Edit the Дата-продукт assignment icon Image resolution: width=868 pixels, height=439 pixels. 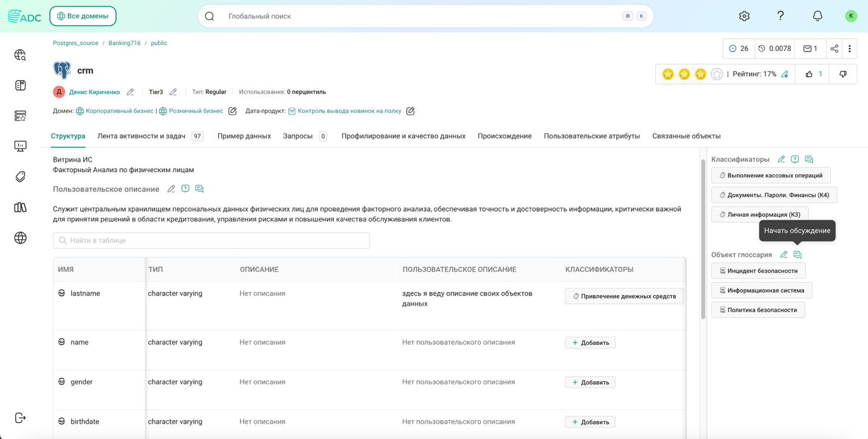[410, 111]
